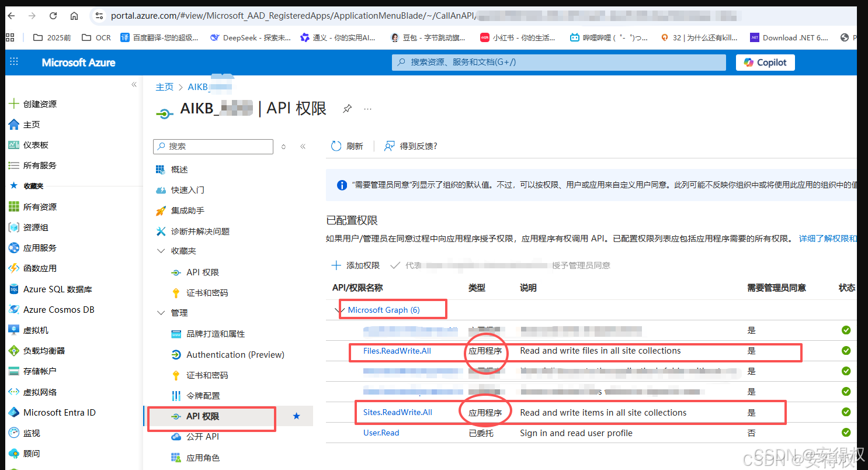Click the 刷新 refresh button

click(x=347, y=146)
